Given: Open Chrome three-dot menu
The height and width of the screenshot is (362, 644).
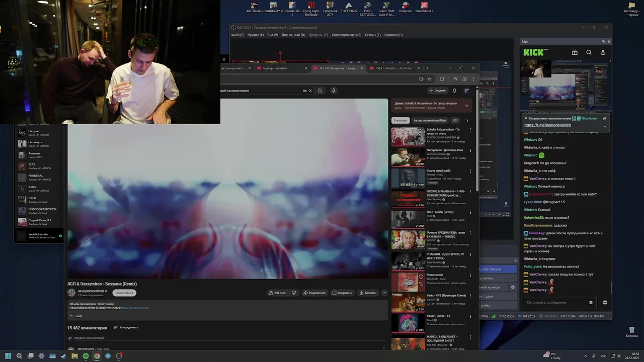Looking at the screenshot, I should pos(473,79).
